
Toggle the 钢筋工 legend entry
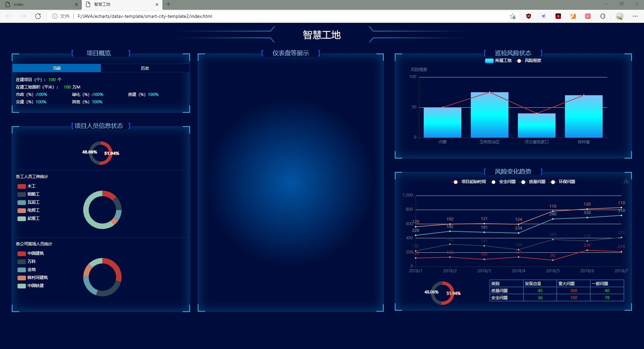(x=29, y=194)
